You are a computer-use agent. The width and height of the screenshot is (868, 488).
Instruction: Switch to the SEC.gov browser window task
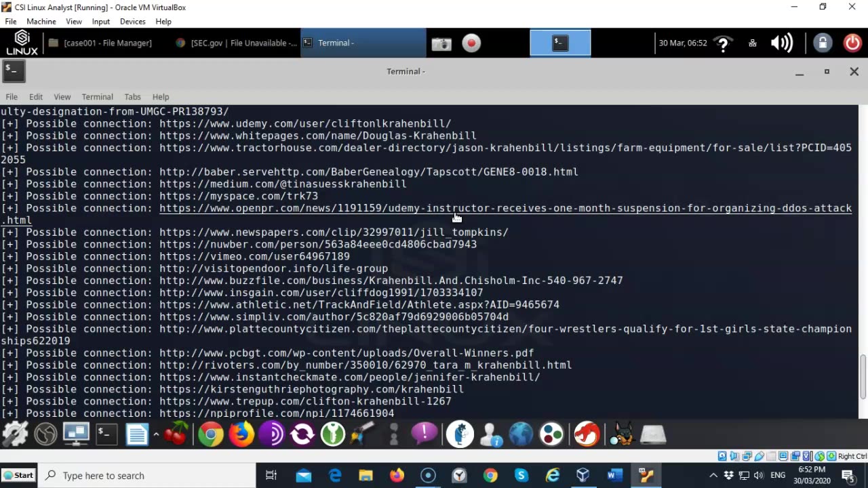[x=236, y=43]
